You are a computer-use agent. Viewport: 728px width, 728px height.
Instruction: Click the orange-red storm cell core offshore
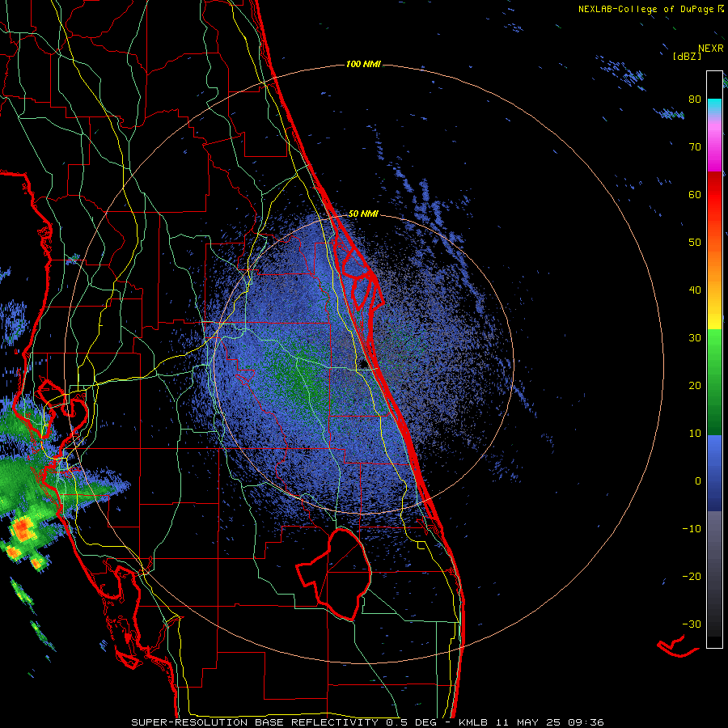[22, 528]
